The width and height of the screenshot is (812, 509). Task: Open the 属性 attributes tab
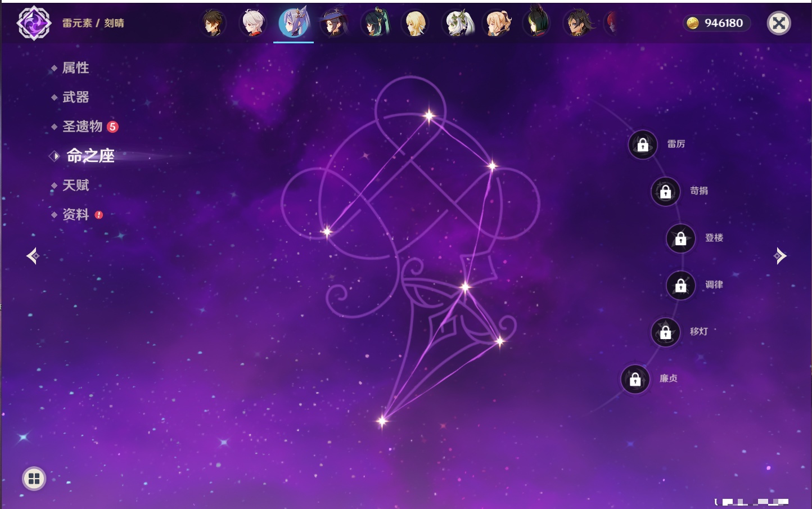75,68
